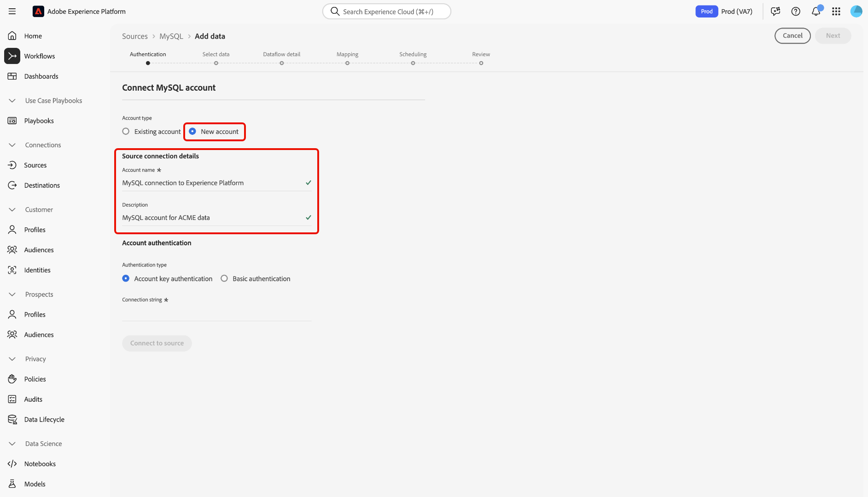This screenshot has height=497, width=868.
Task: Select the New account radio button
Action: 192,132
